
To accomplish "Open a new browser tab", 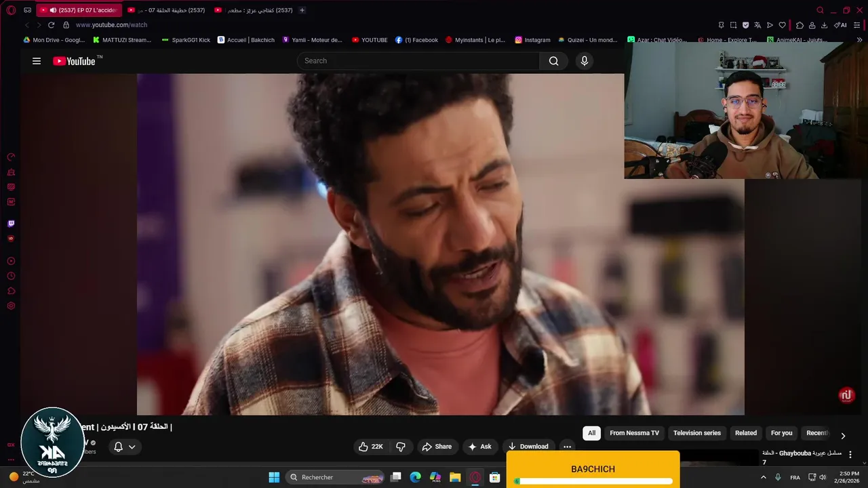I will click(x=302, y=10).
